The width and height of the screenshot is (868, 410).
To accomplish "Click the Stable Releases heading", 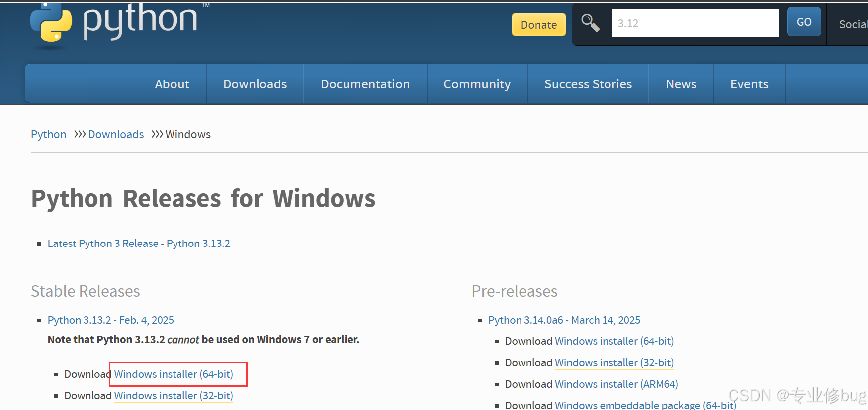I will click(x=86, y=291).
